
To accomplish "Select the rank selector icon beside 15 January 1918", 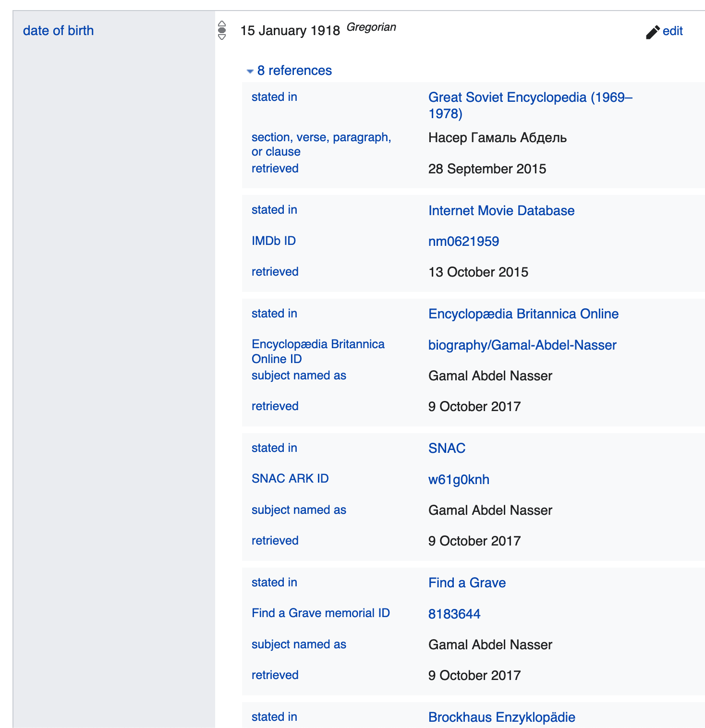I will (221, 30).
